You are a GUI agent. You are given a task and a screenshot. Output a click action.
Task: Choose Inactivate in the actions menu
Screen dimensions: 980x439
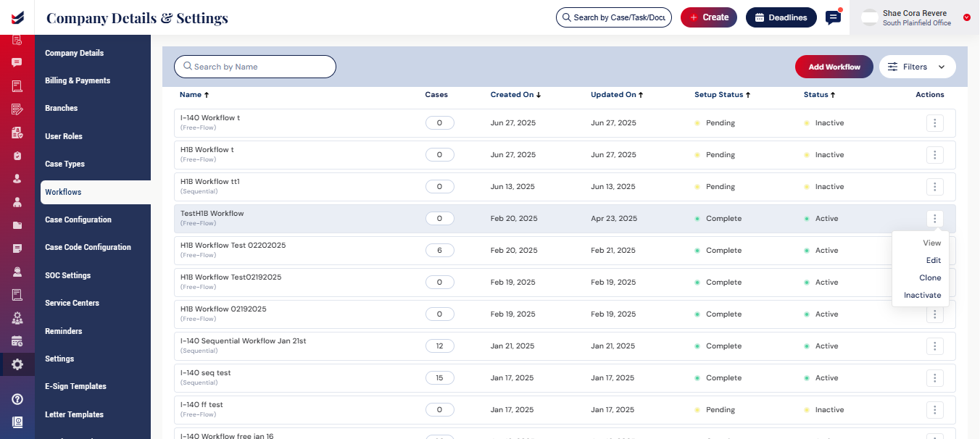coord(922,295)
